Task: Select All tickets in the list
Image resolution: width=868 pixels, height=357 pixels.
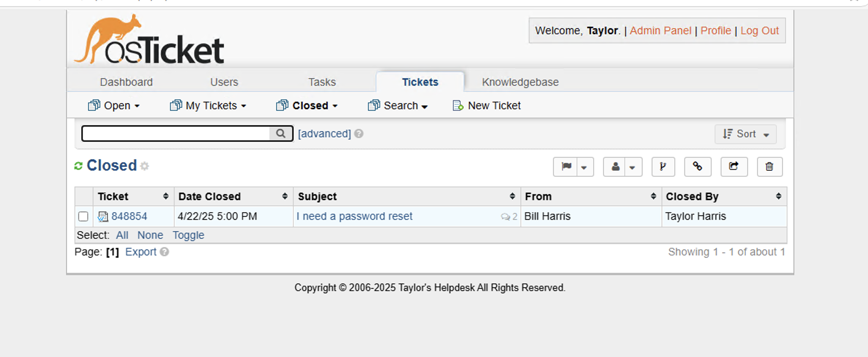Action: (122, 235)
